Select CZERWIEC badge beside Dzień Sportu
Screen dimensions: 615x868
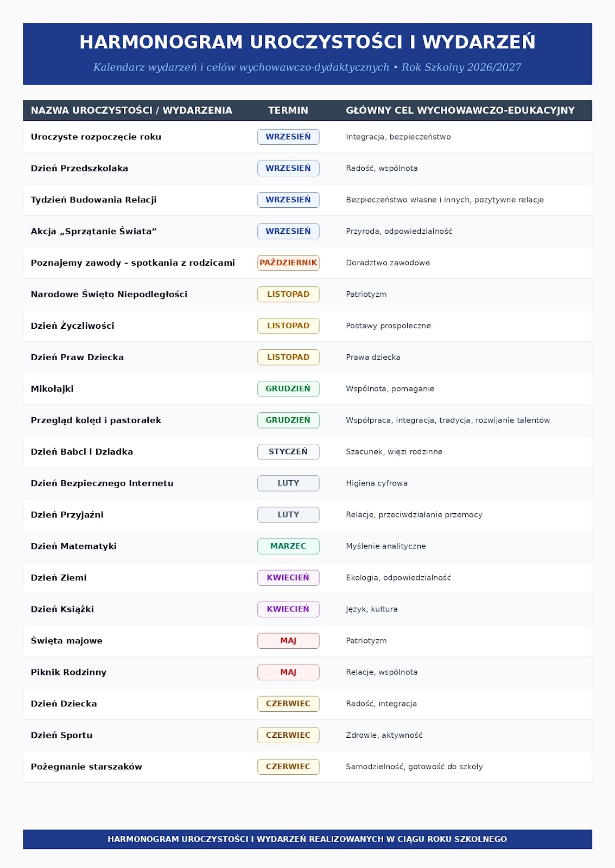point(288,735)
